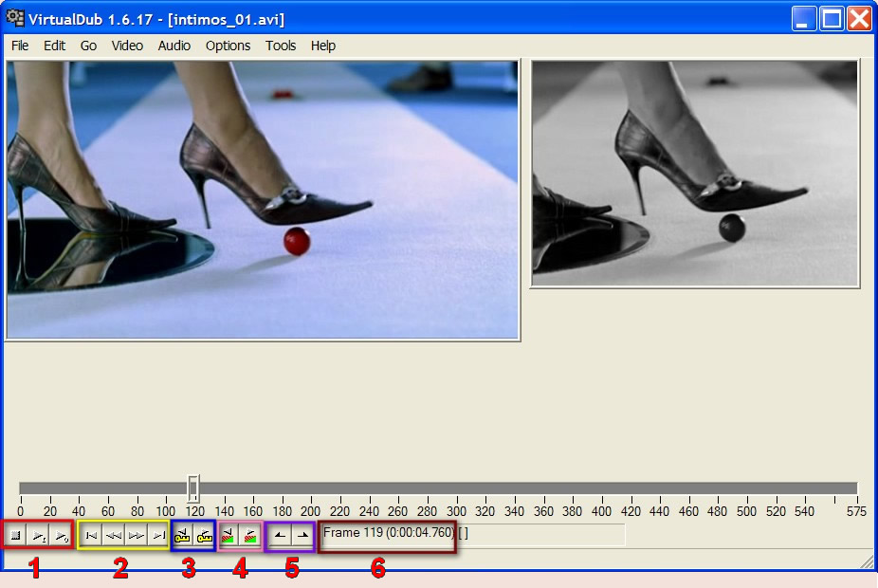Click the Stop playback button
The image size is (878, 588).
pyautogui.click(x=16, y=535)
